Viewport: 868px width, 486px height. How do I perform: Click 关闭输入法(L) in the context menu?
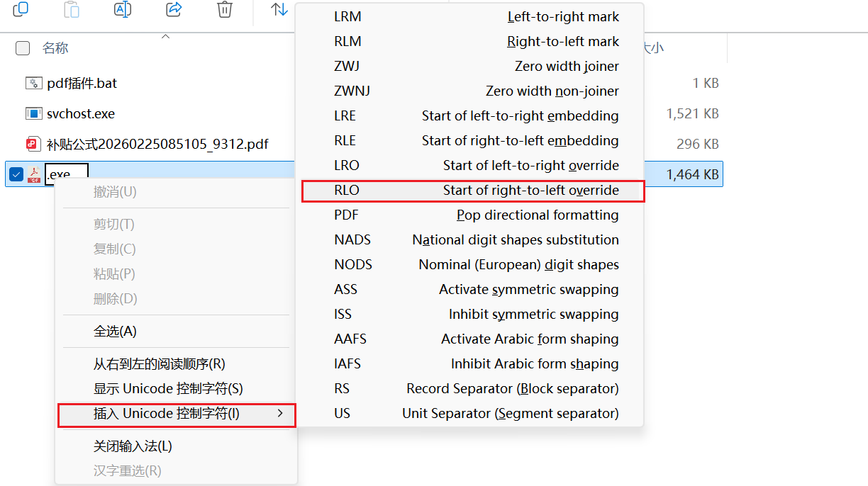(x=133, y=447)
